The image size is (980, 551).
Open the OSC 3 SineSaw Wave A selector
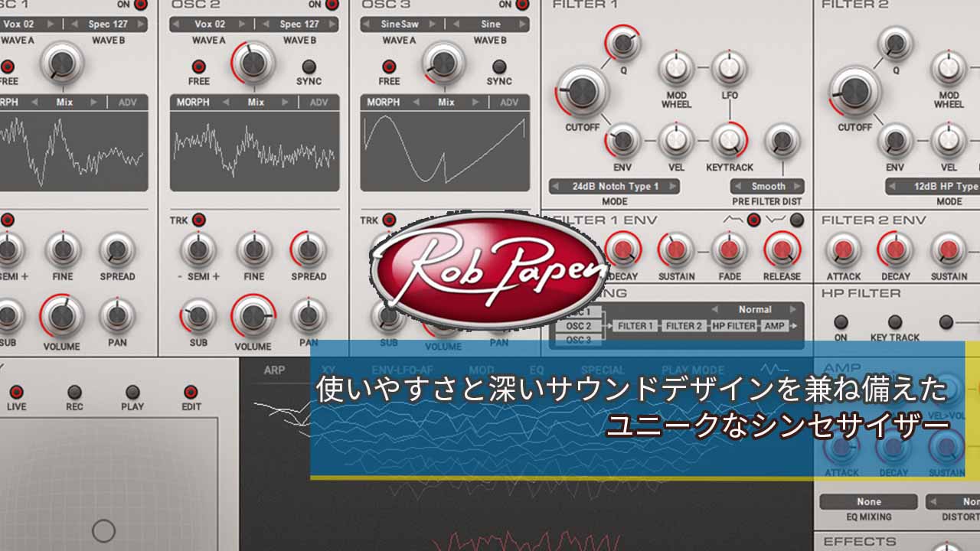(400, 24)
